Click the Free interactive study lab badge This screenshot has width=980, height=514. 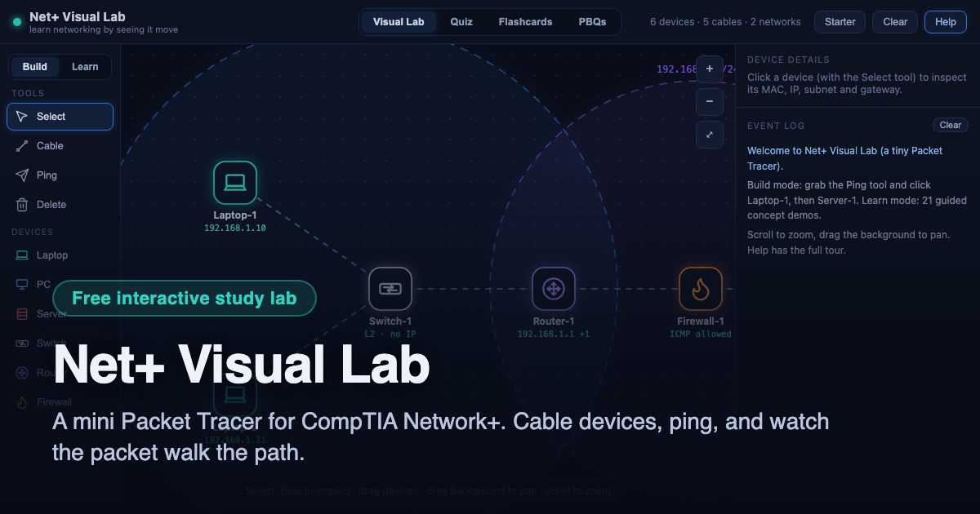point(185,298)
